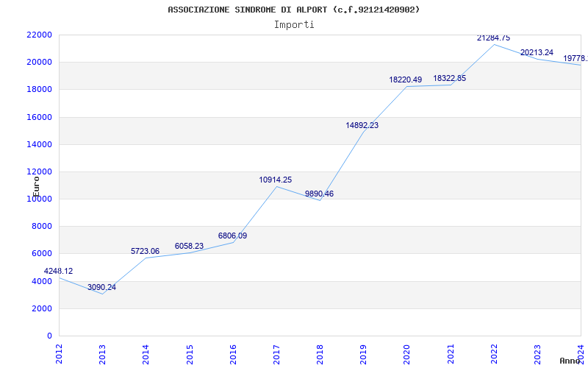Select the 6058.23 data label
The width and height of the screenshot is (588, 368).
pos(189,246)
